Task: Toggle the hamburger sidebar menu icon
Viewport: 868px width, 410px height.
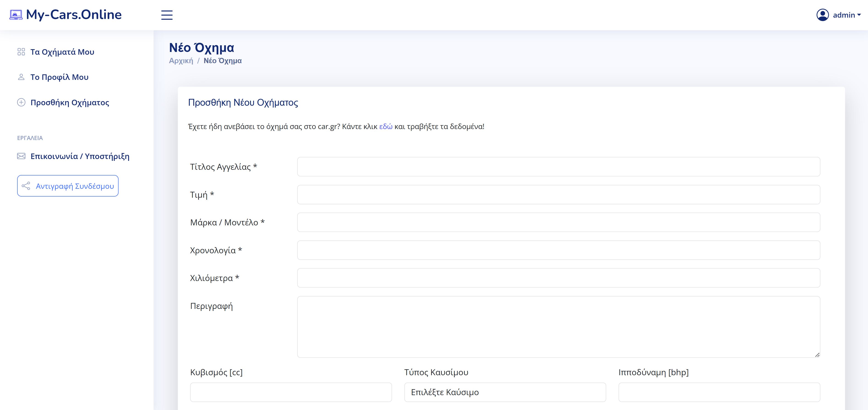Action: [x=167, y=15]
